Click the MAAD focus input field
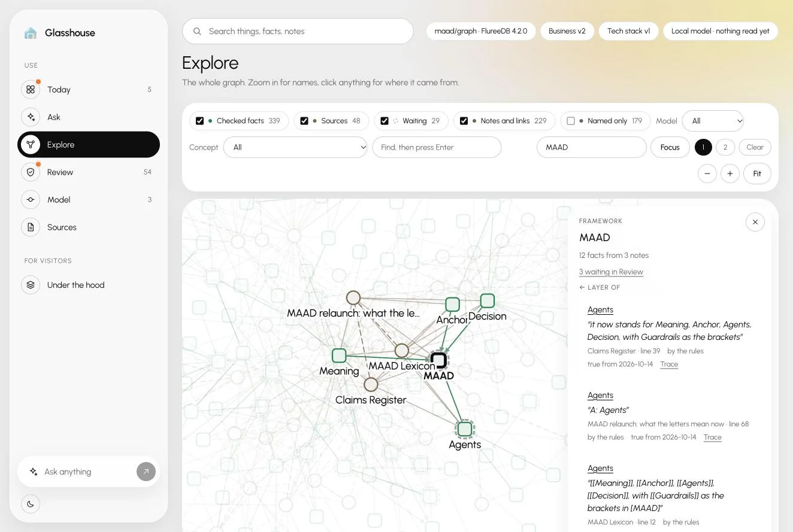This screenshot has width=793, height=532. point(592,147)
